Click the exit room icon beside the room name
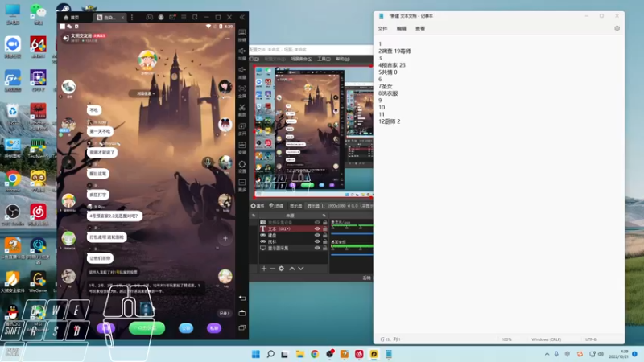 (x=66, y=38)
